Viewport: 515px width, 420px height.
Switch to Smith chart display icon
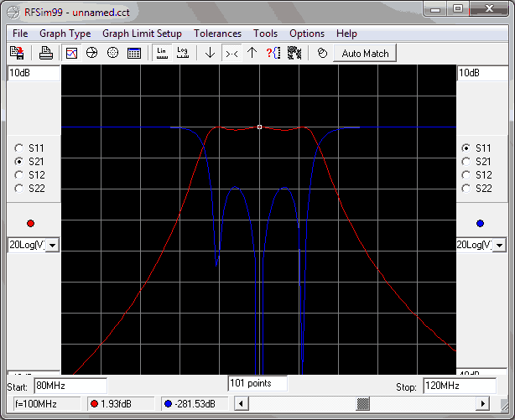(x=92, y=53)
